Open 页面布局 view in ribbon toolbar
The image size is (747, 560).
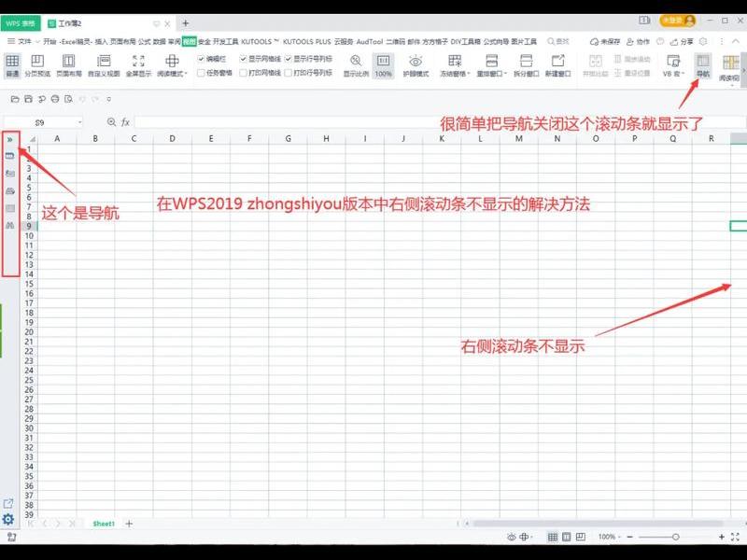coord(69,65)
